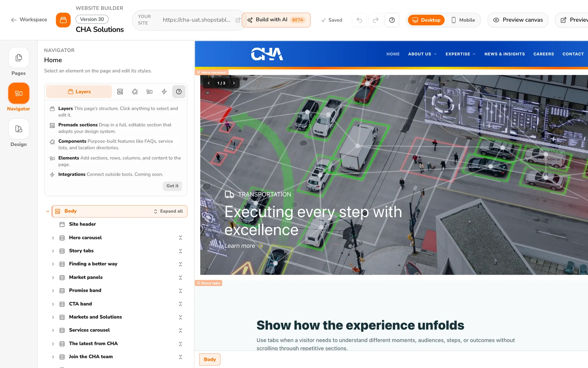Expand the Story tabs layer
The width and height of the screenshot is (588, 368).
click(x=53, y=251)
